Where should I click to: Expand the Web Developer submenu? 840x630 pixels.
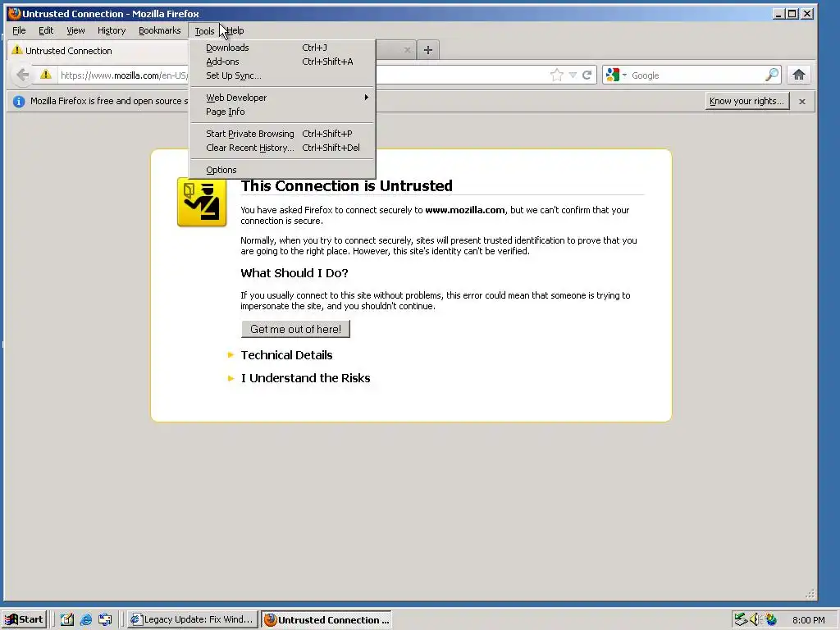click(x=282, y=98)
